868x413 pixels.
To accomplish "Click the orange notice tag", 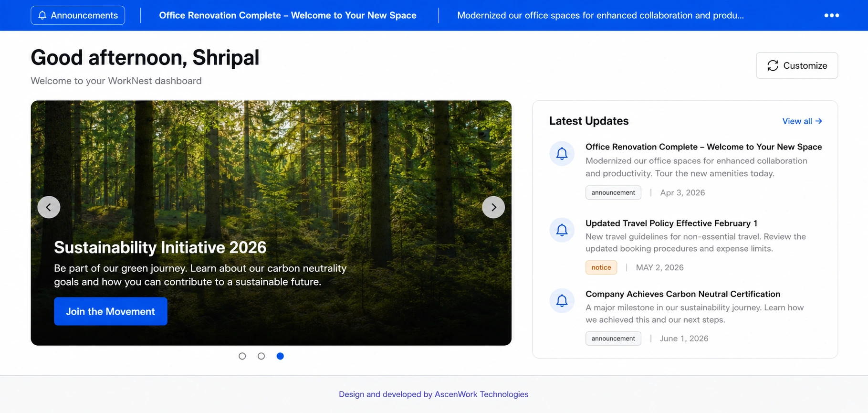I will pyautogui.click(x=601, y=267).
